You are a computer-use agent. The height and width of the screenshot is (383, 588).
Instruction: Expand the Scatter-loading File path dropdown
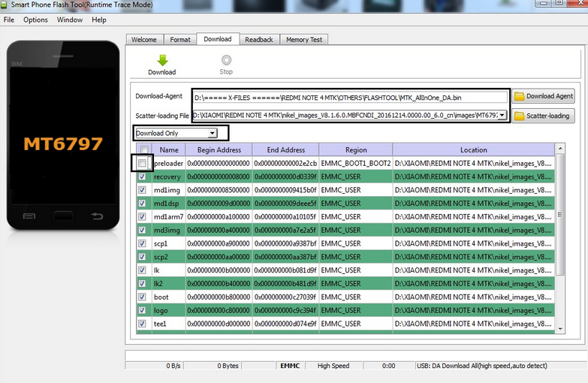[502, 115]
